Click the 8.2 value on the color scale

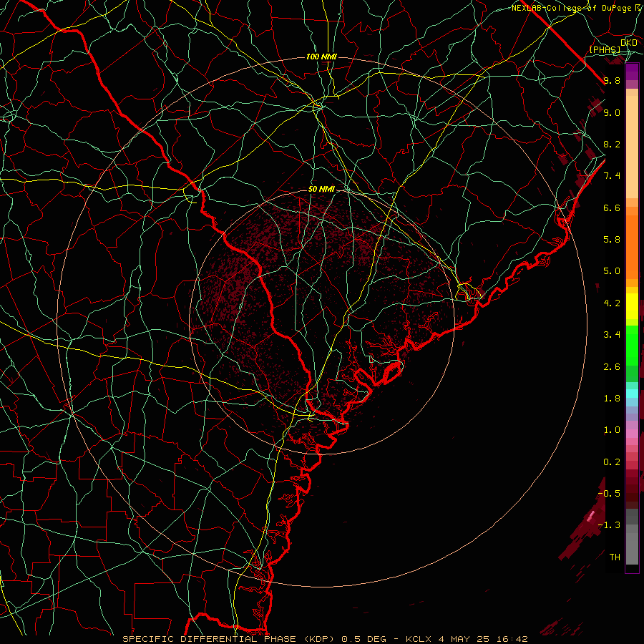612,144
